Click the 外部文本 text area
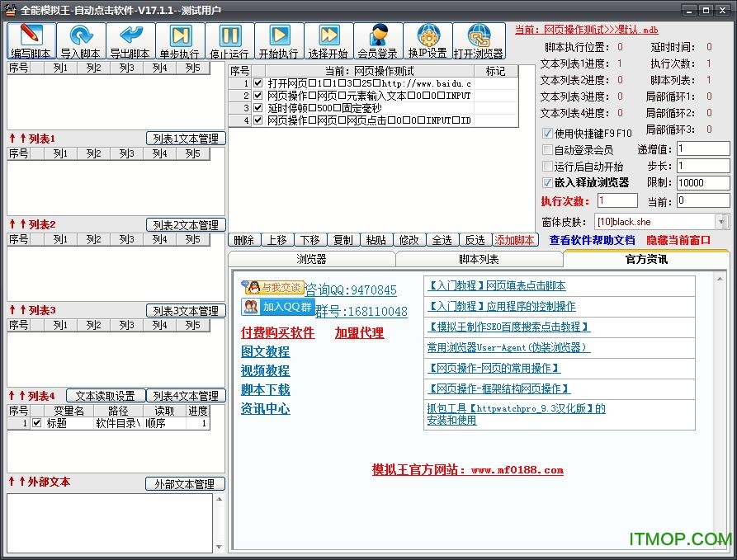 [x=110, y=523]
